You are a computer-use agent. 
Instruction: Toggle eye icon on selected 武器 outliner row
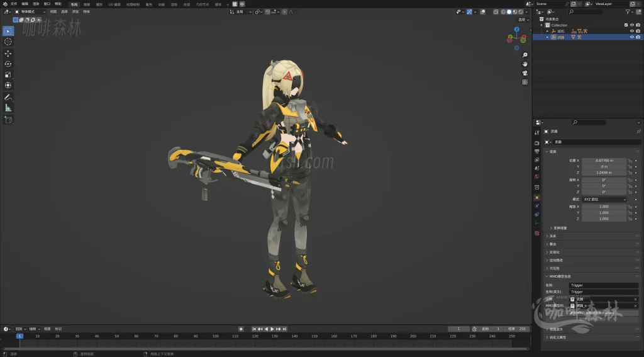(632, 37)
